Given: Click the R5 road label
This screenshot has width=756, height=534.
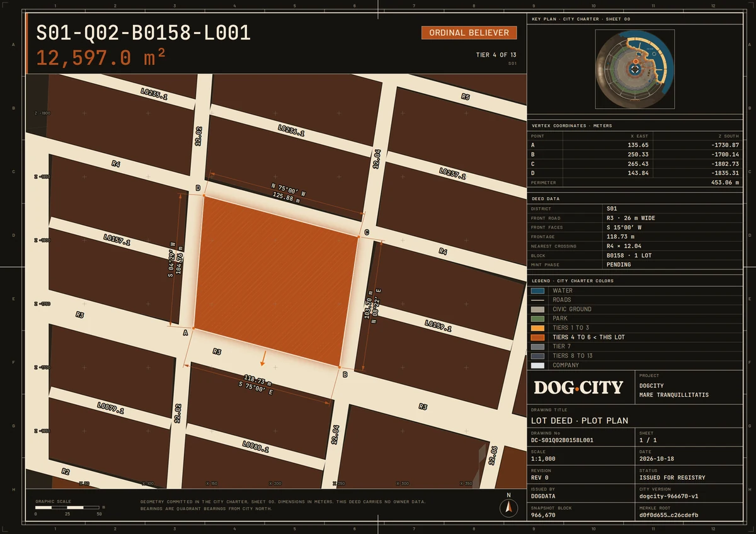Looking at the screenshot, I should pos(466,97).
